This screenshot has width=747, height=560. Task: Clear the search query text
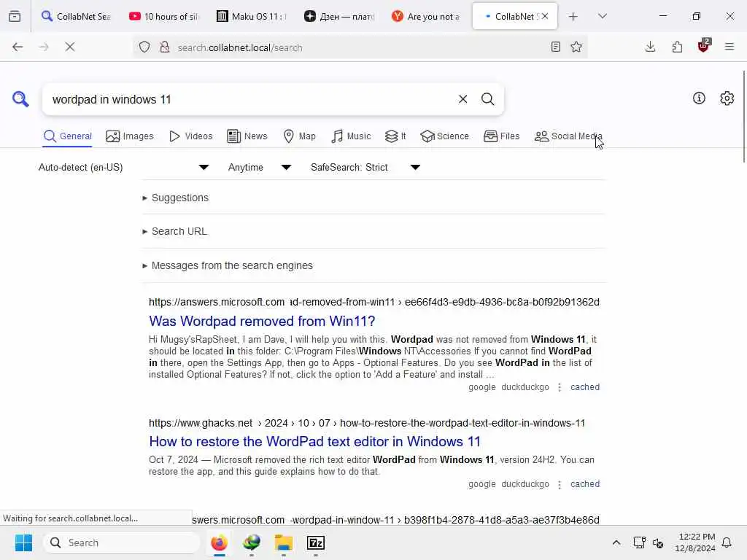[462, 99]
